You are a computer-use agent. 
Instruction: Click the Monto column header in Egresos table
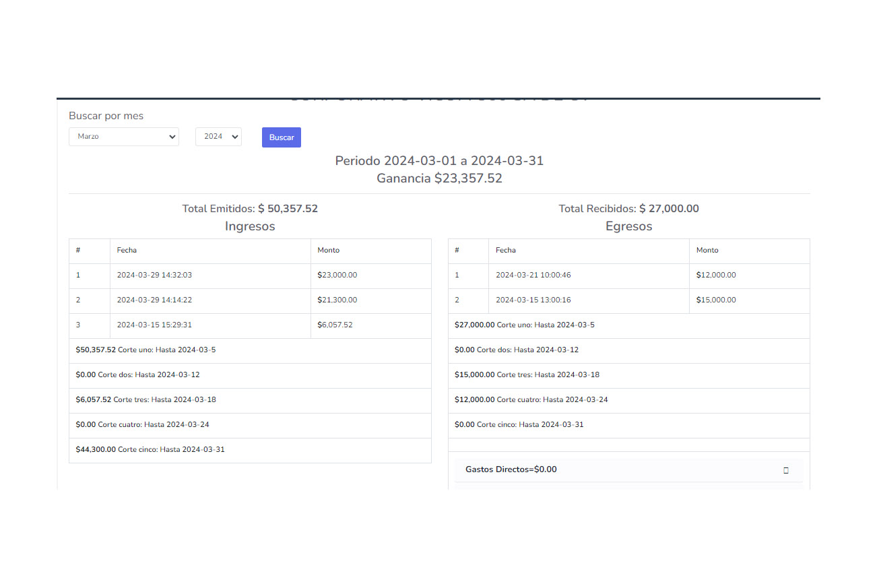coord(707,251)
